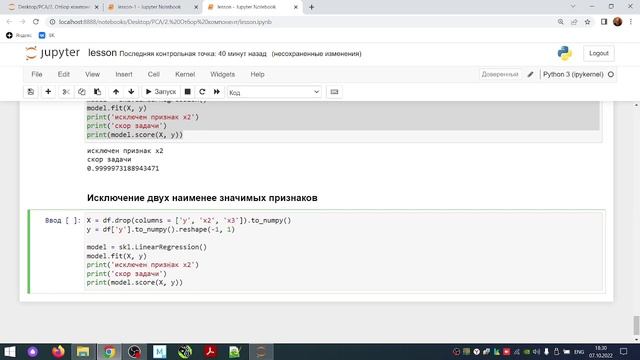
Task: Open the Windows Start menu
Action: (9, 351)
